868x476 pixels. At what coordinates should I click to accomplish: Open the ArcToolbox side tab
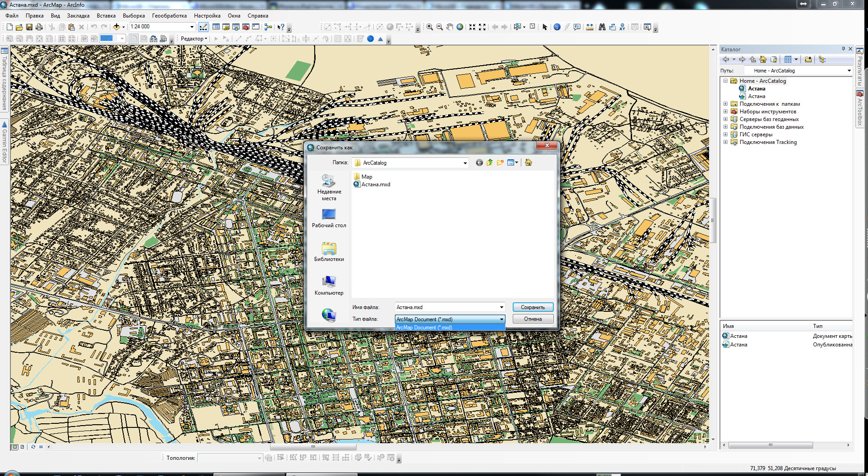pyautogui.click(x=860, y=109)
